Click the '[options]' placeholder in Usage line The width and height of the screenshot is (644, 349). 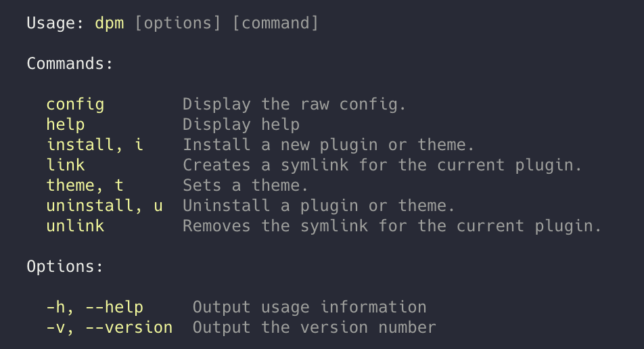click(x=178, y=23)
